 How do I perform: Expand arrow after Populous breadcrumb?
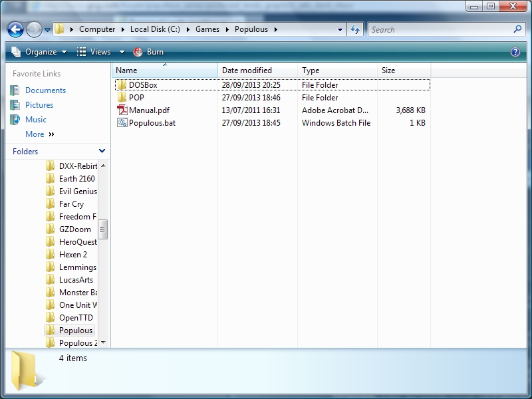pos(276,29)
